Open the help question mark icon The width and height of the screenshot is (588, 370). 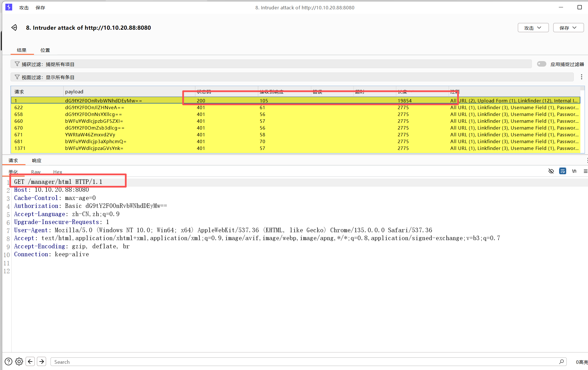tap(8, 362)
